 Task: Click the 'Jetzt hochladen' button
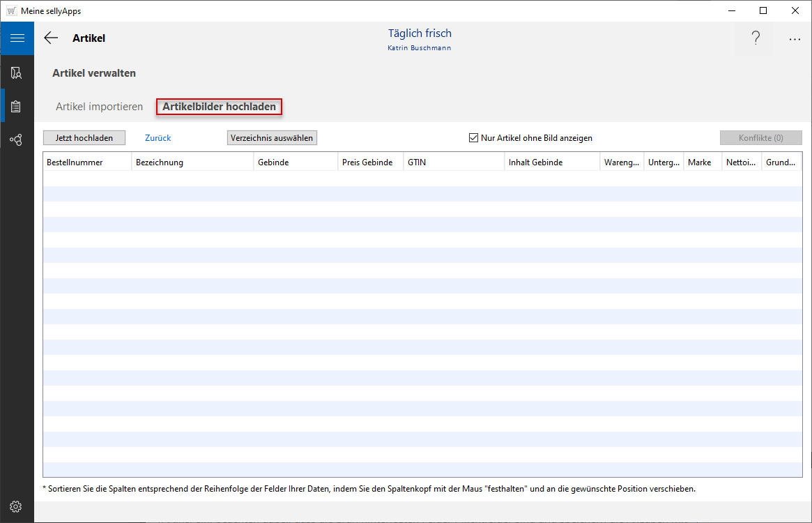tap(84, 138)
